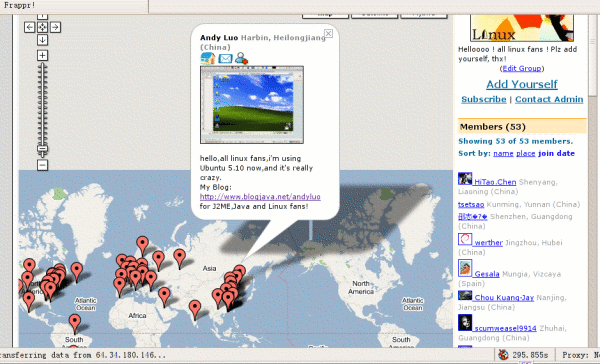Pan the map down with arrow button
Image resolution: width=600 pixels, height=364 pixels.
(42, 39)
